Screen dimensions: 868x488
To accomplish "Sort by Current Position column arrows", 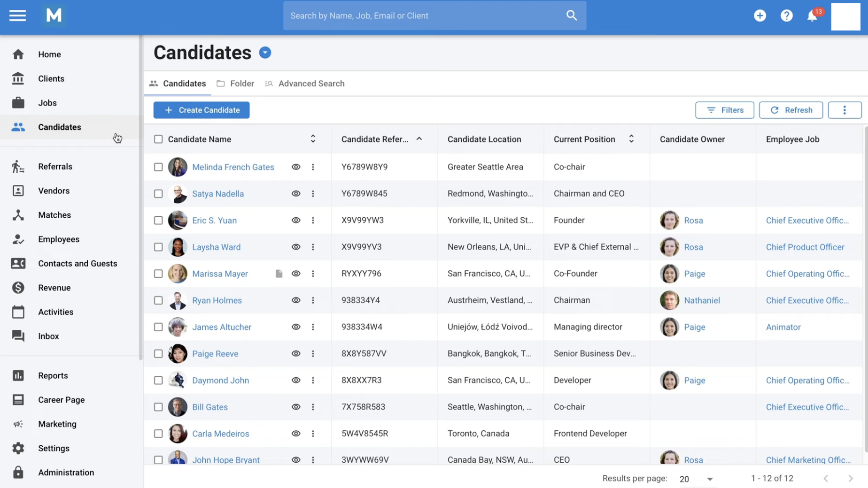I will 631,139.
